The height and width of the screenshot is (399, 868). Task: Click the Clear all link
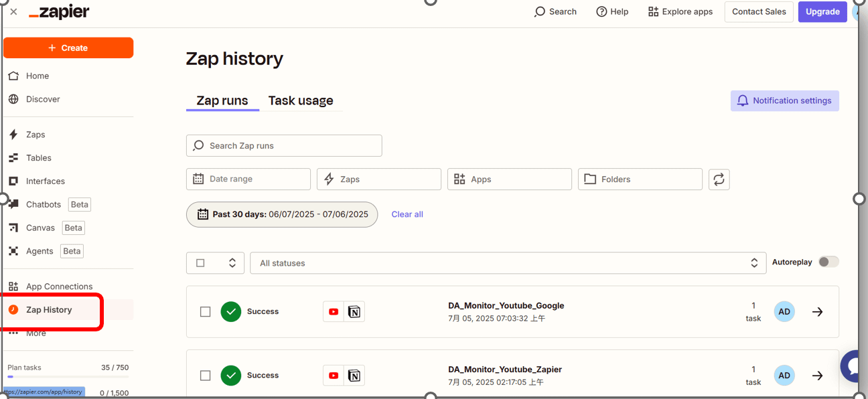coord(407,214)
